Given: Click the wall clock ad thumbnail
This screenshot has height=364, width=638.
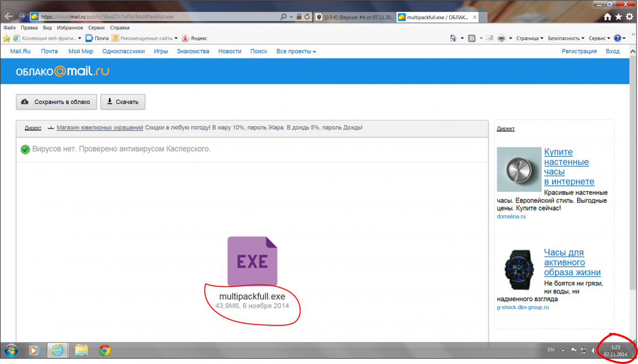Looking at the screenshot, I should (519, 170).
